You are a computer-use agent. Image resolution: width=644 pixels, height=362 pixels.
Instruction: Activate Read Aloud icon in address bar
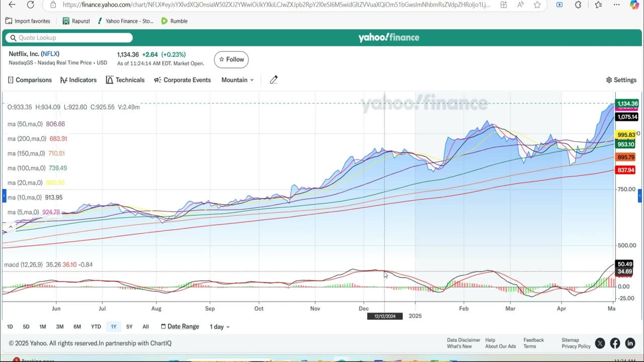520,5
